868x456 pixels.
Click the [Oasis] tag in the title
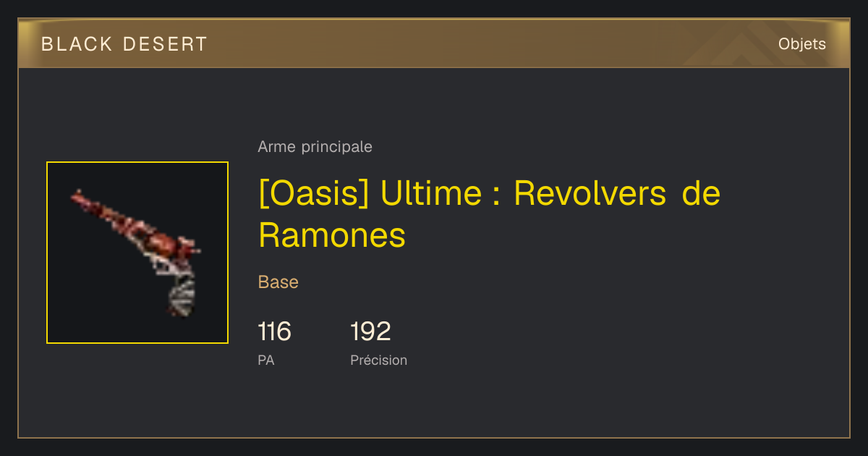[313, 194]
